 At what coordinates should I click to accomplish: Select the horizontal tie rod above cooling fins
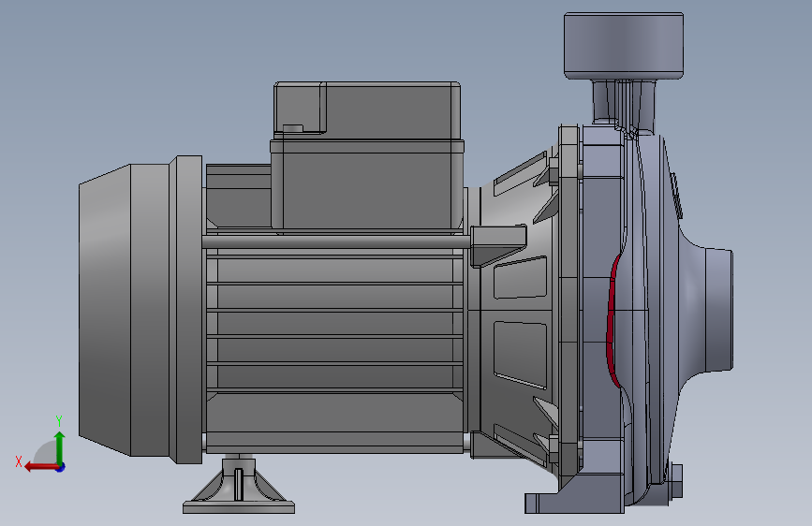336,241
